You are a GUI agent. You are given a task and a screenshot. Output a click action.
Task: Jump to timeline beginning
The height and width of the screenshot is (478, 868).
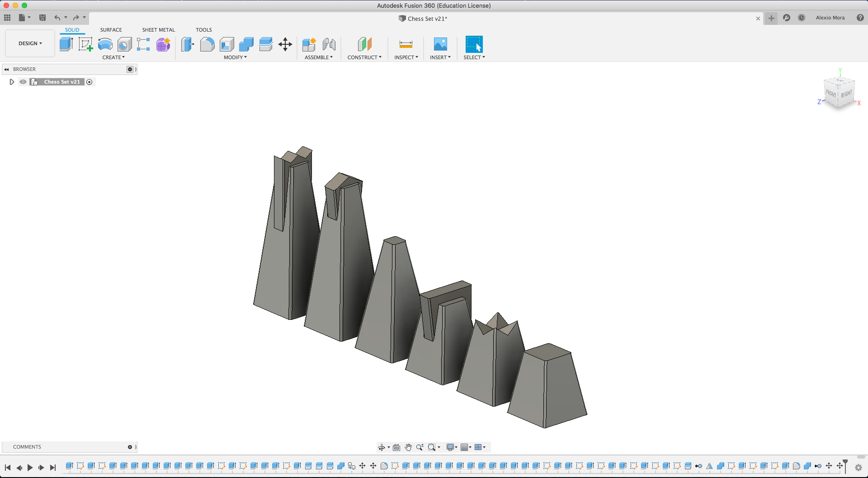[x=8, y=468]
